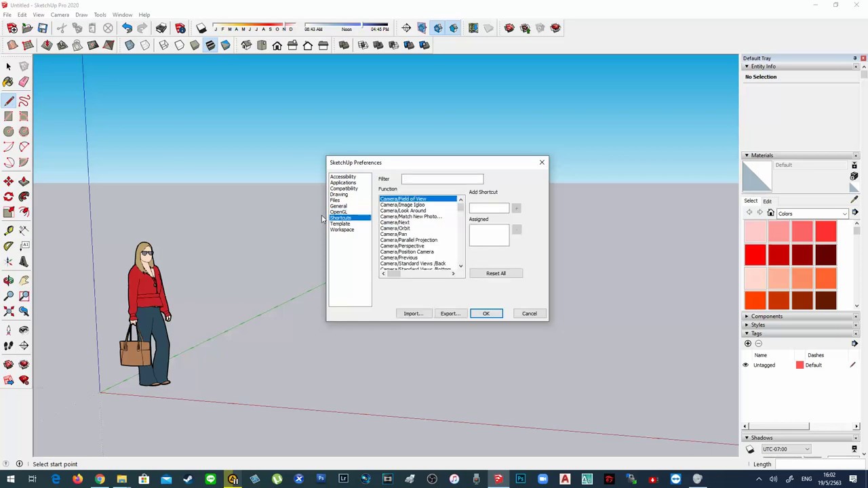Collapse the Materials panel

point(747,155)
